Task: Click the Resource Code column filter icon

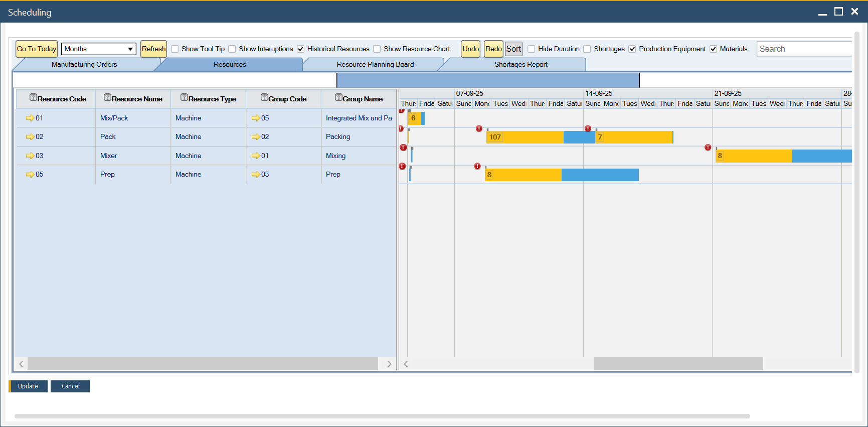Action: pos(33,97)
